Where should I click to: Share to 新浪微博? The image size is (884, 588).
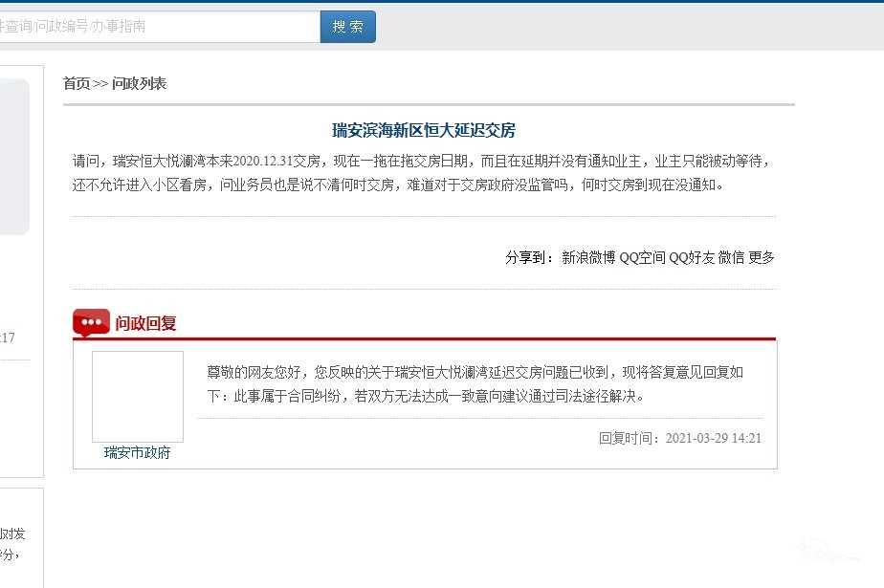[x=588, y=257]
